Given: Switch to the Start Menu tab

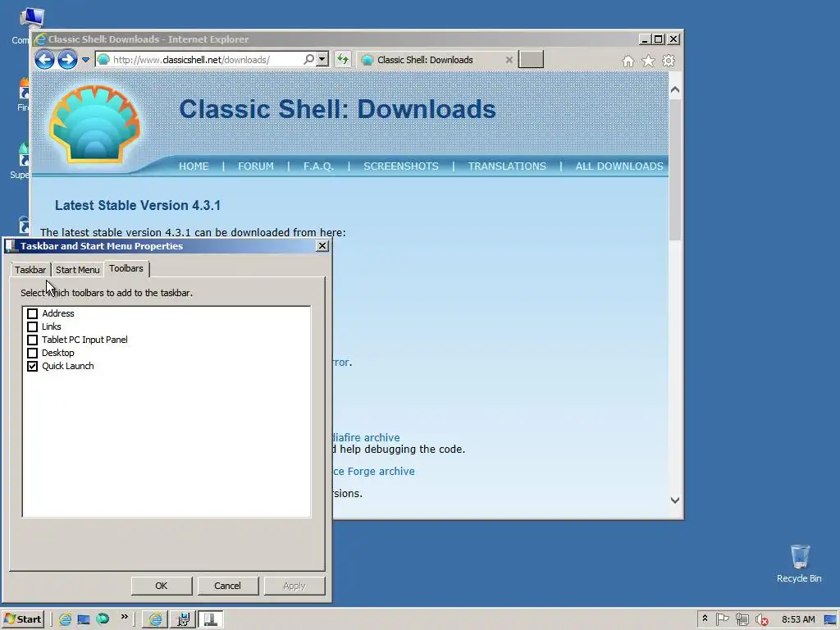Looking at the screenshot, I should [78, 269].
